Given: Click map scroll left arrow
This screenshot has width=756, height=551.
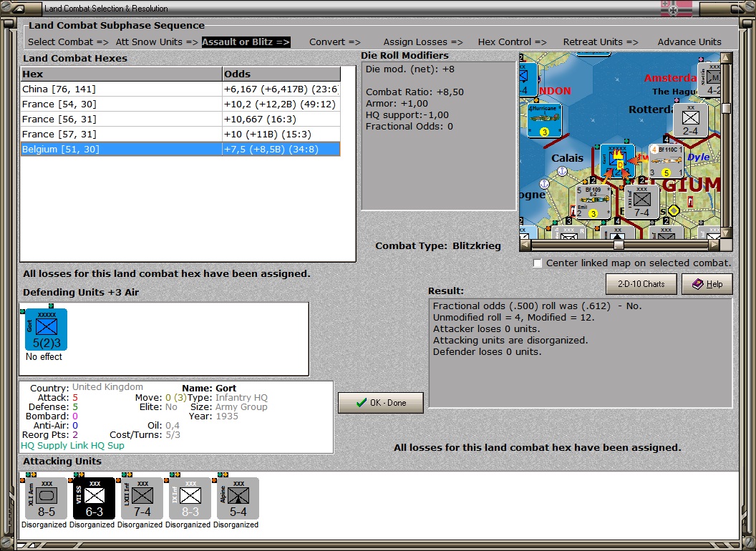Looking at the screenshot, I should (525, 245).
